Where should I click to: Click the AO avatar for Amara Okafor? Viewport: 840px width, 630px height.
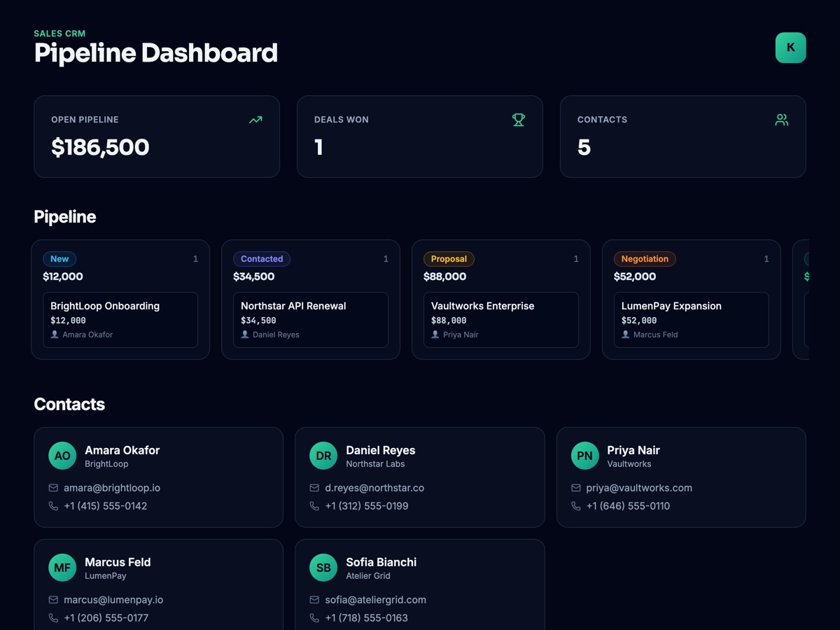pyautogui.click(x=62, y=456)
